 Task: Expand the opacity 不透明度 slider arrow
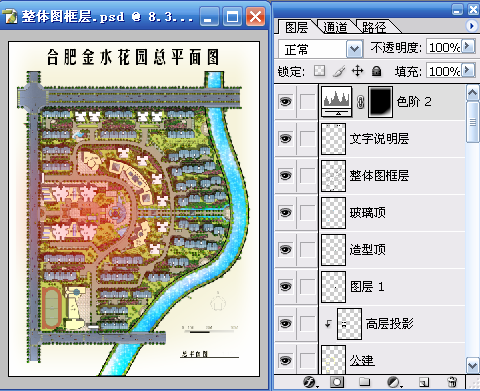(468, 46)
